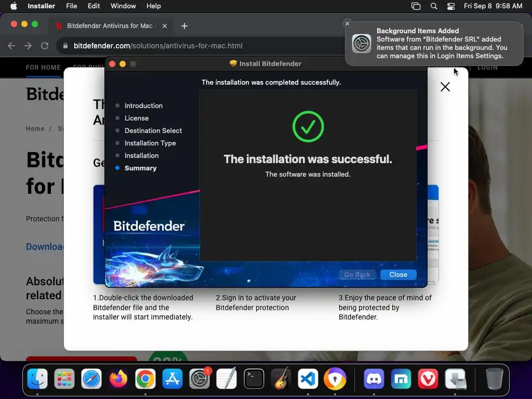This screenshot has height=399, width=532.
Task: Open Control Center in menu bar
Action: pyautogui.click(x=450, y=6)
